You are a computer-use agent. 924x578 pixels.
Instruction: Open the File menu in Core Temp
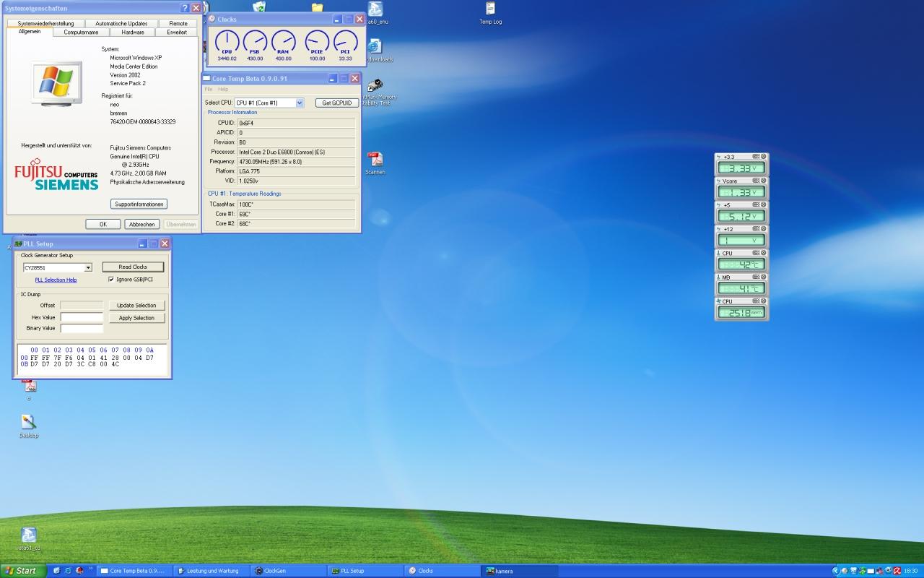tap(209, 90)
